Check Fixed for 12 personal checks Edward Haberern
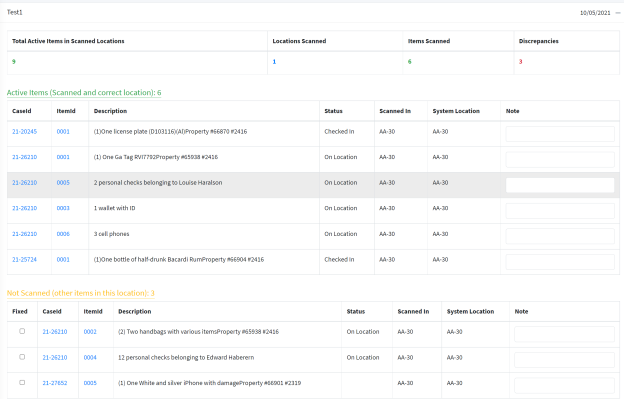The width and height of the screenshot is (624, 399). click(x=22, y=357)
